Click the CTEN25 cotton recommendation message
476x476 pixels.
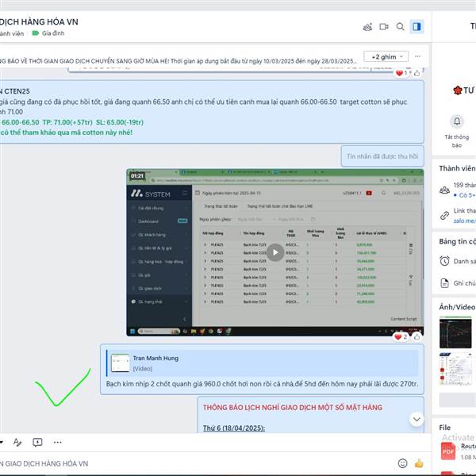[211, 112]
